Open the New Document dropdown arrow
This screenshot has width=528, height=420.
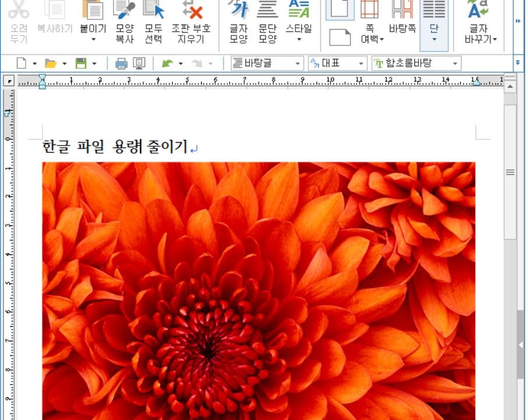[34, 63]
